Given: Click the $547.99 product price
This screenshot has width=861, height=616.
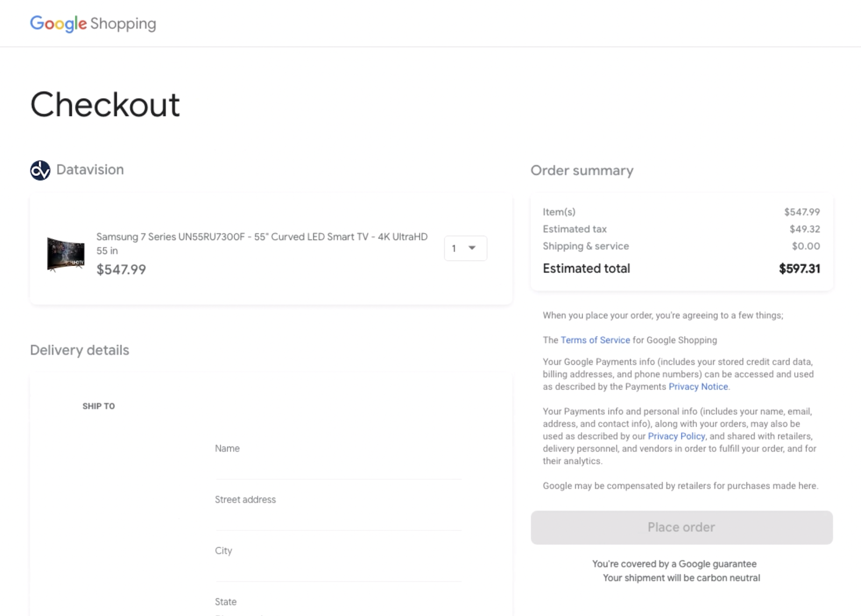Looking at the screenshot, I should (121, 270).
